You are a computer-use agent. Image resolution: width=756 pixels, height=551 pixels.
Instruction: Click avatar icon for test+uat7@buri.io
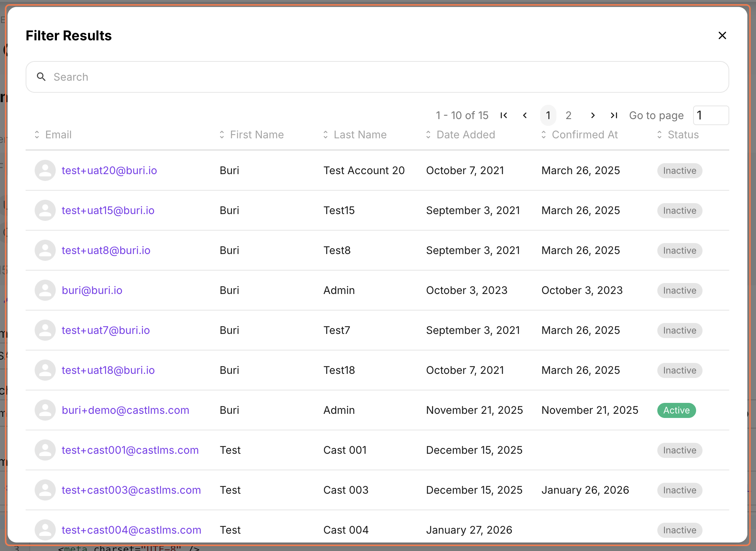tap(45, 330)
